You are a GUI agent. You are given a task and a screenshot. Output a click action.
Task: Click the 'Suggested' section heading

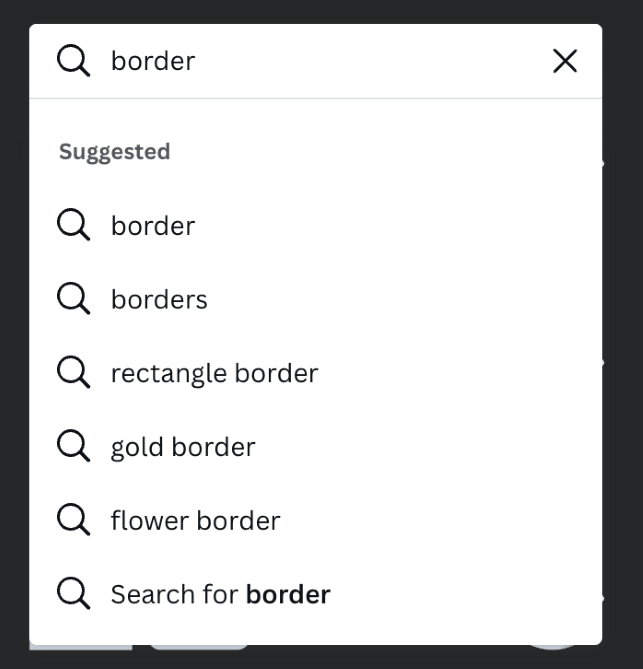pos(114,152)
